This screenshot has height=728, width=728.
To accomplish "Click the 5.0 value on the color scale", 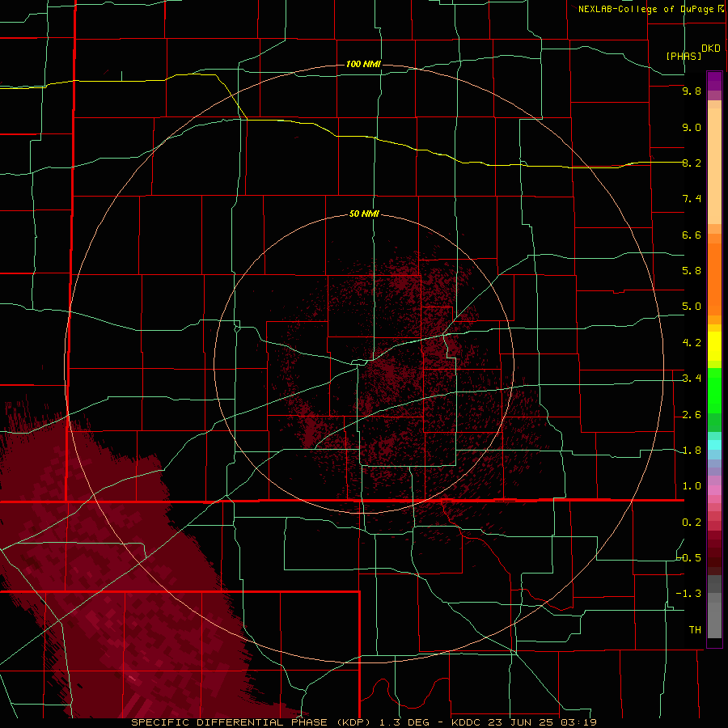I will pos(692,307).
